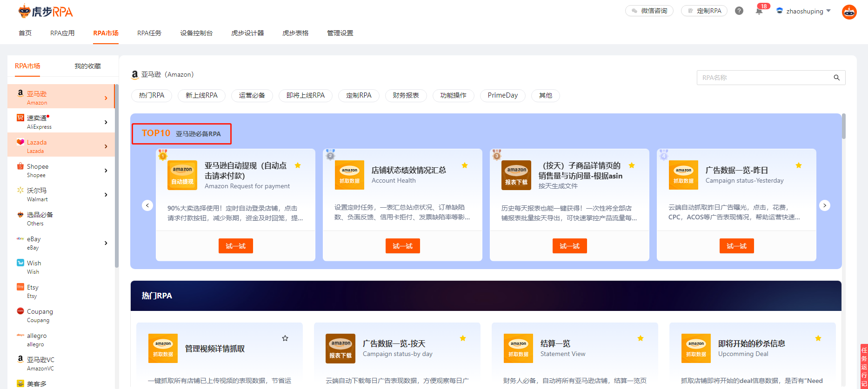This screenshot has width=868, height=389.
Task: Open the Etsy sidebar icon
Action: [x=20, y=287]
